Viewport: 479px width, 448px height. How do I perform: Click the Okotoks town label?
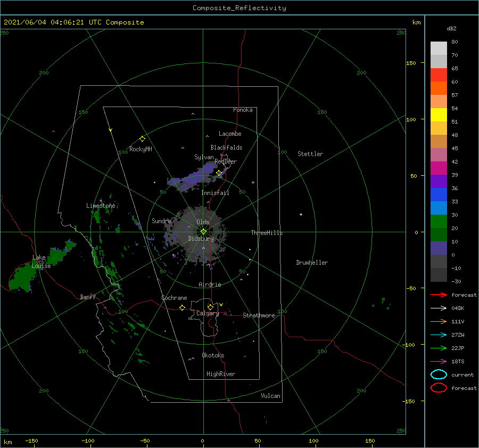tap(213, 355)
